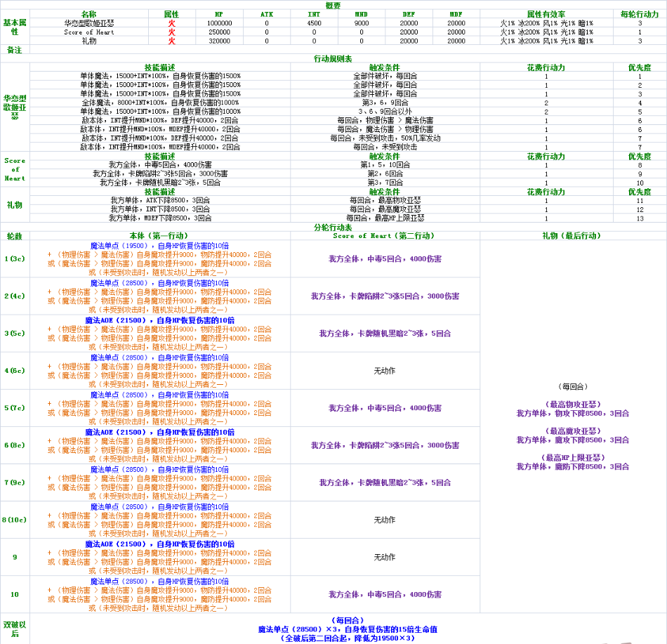Select the 基本属性 row label
Image resolution: width=667 pixels, height=644 pixels.
[15, 27]
